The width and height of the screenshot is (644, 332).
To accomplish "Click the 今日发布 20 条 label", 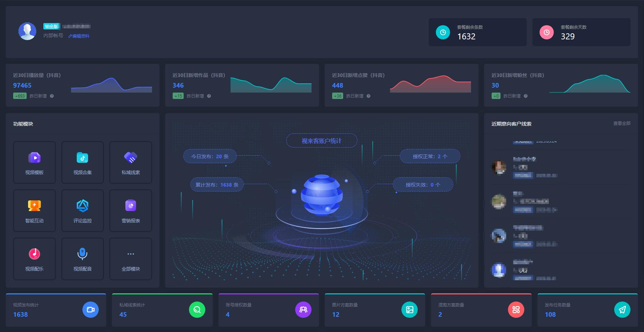I will pos(210,156).
